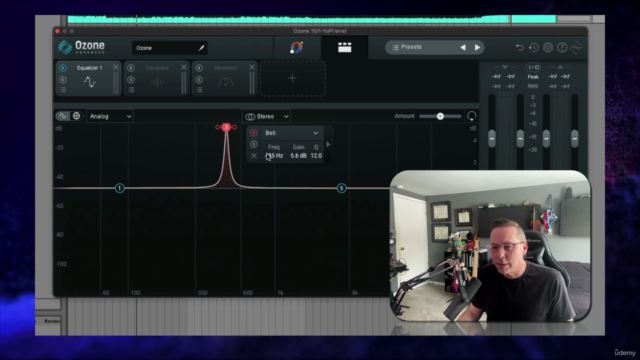This screenshot has height=360, width=640.
Task: Open the Bell filter shape dropdown
Action: (291, 133)
